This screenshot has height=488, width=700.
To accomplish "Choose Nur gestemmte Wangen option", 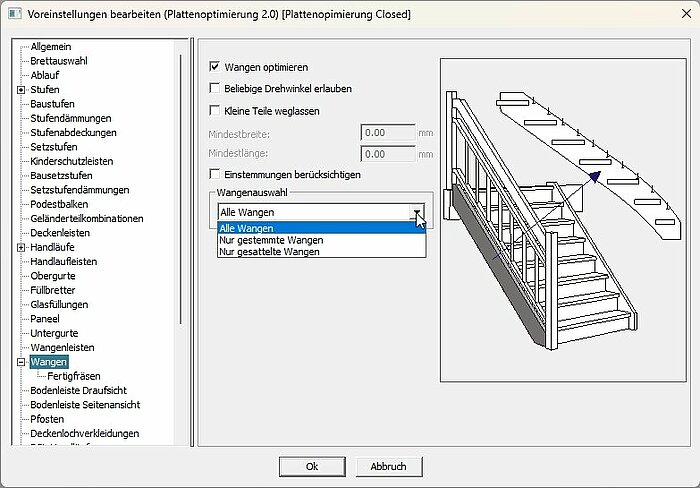I will pos(321,240).
